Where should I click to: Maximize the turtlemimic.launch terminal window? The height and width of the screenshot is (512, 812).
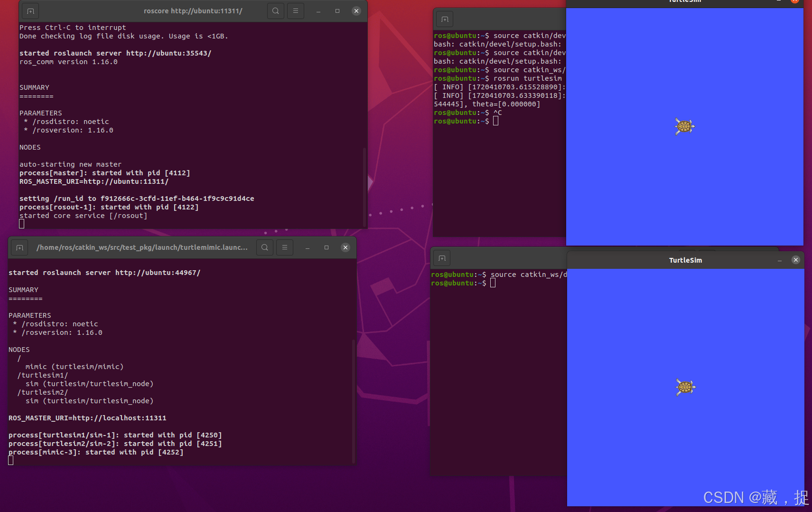327,247
